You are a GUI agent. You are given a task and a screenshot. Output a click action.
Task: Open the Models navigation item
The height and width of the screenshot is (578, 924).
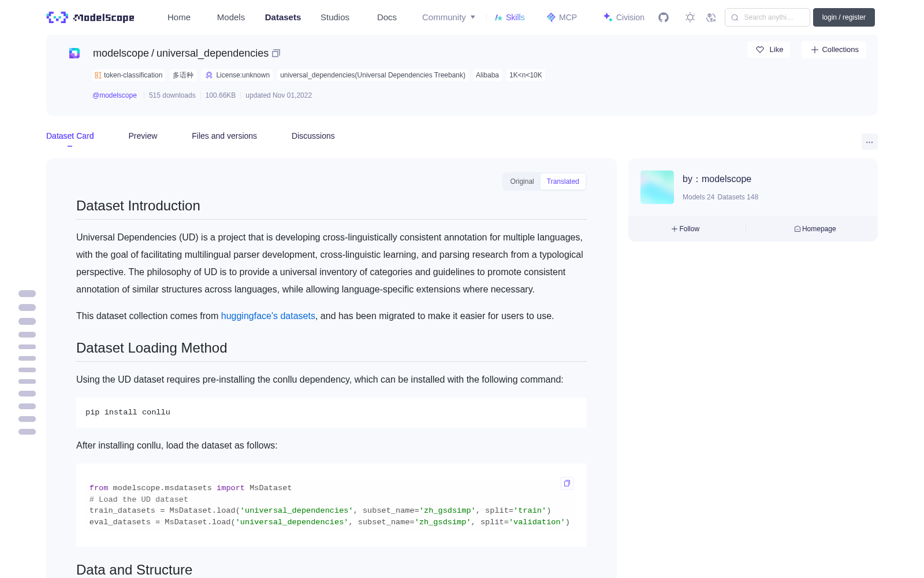click(231, 17)
